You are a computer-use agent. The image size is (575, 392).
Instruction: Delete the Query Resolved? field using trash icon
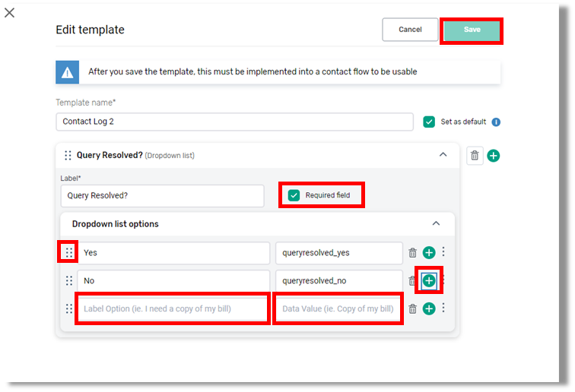[x=475, y=156]
